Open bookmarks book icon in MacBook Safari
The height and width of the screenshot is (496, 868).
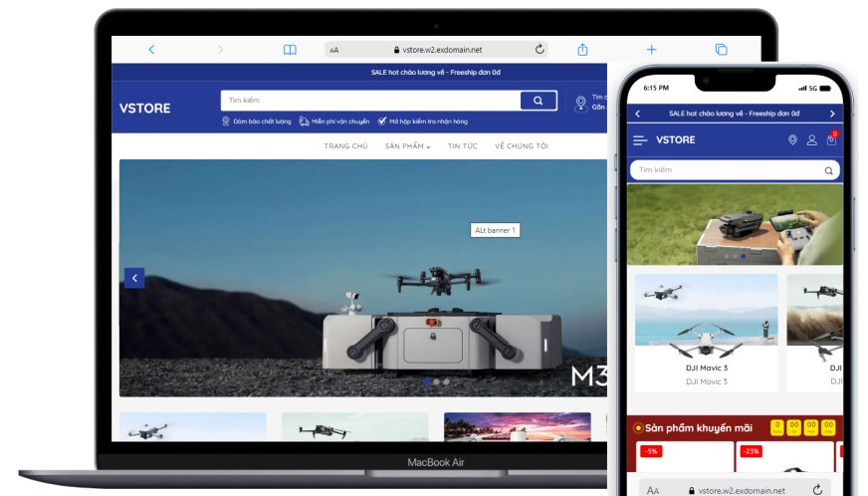[290, 50]
